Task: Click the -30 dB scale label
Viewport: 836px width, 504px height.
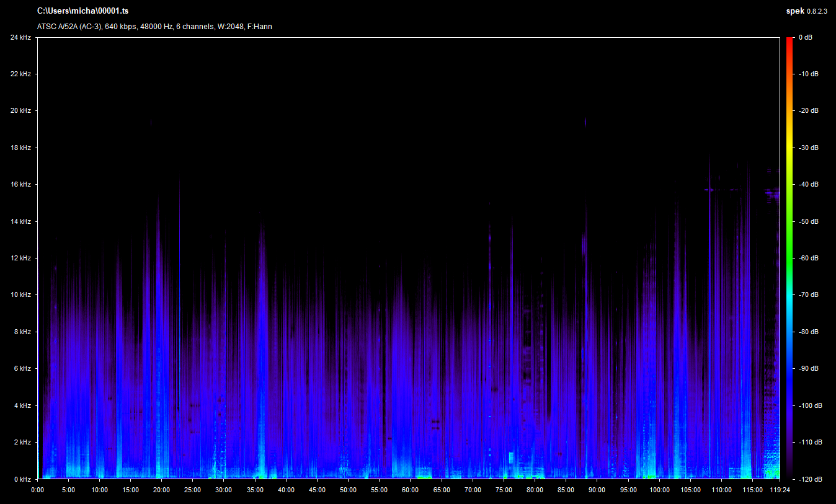Action: point(808,148)
